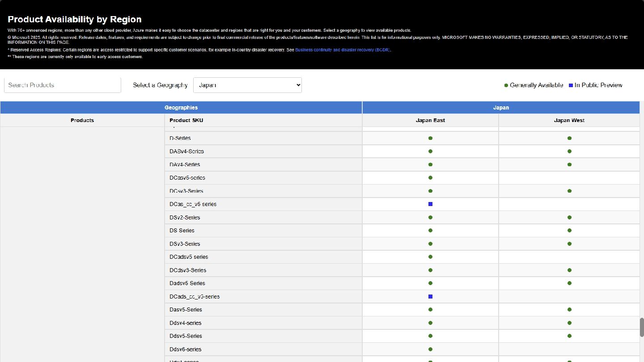Open the Business continuity and disaster recovery link
The image size is (644, 362).
(343, 50)
